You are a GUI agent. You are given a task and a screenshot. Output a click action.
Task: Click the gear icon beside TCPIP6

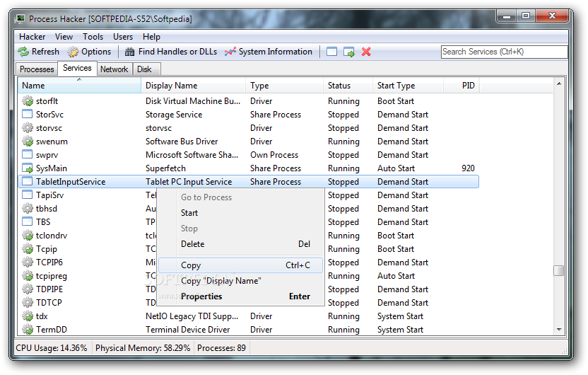pyautogui.click(x=28, y=262)
